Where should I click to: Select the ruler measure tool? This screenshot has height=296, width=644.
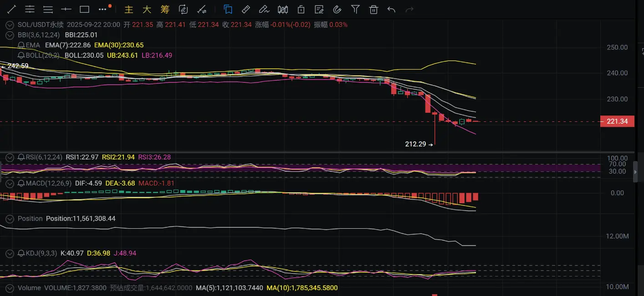[246, 9]
